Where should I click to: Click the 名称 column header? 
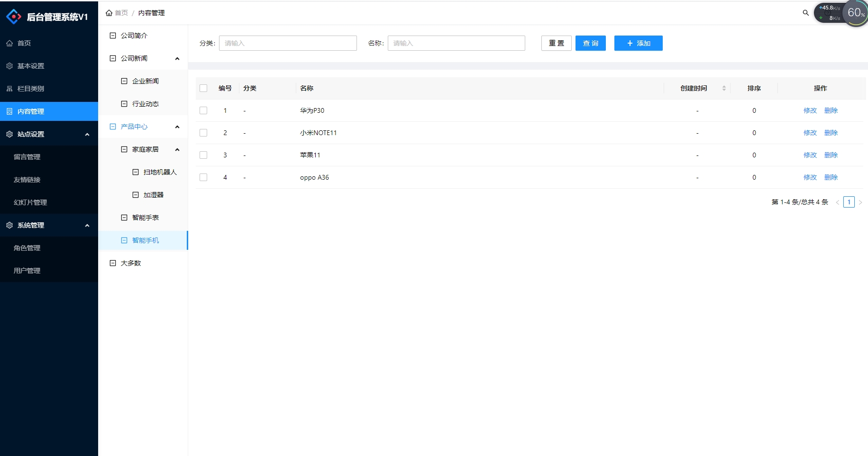click(307, 88)
